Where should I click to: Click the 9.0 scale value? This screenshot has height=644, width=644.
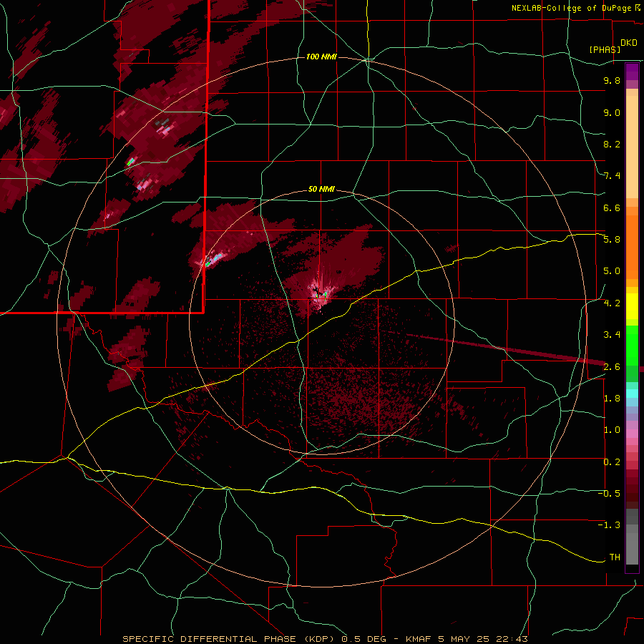[x=612, y=112]
